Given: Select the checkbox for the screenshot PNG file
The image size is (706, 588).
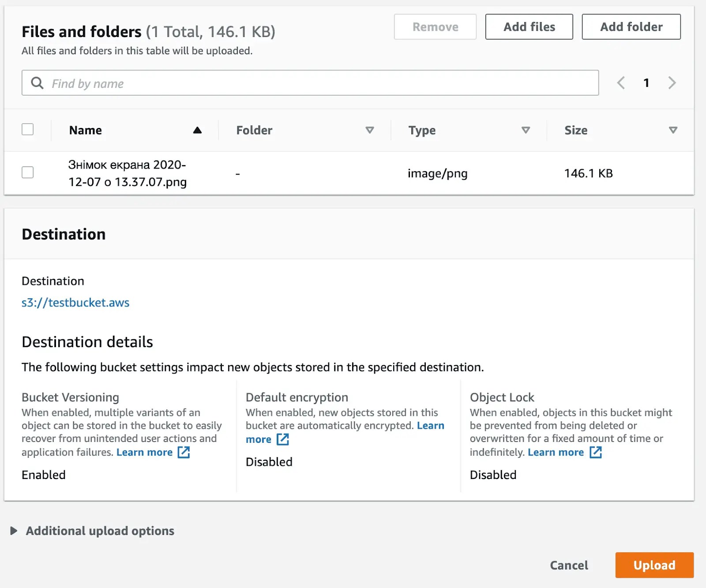Looking at the screenshot, I should [28, 173].
